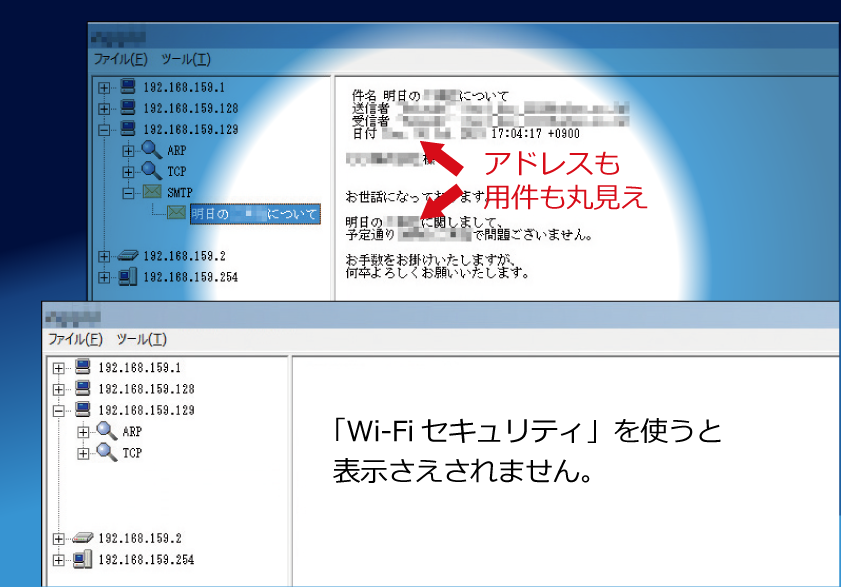Select the 192.168.159.2 label in the upper window

tap(184, 256)
